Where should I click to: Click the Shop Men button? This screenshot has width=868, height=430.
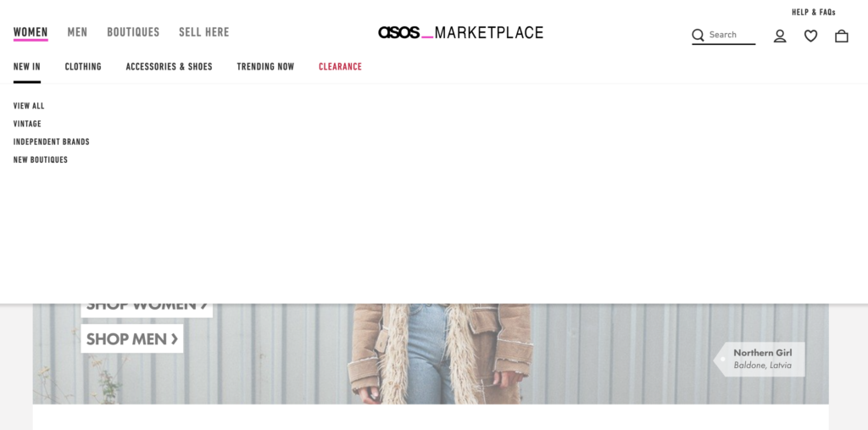coord(131,338)
